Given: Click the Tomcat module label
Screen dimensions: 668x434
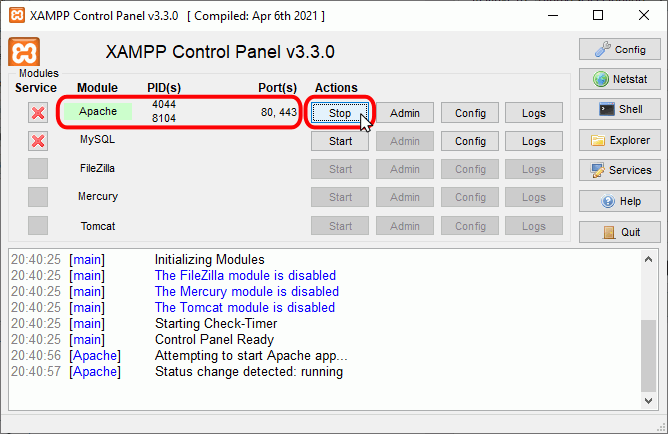Looking at the screenshot, I should (x=98, y=226).
